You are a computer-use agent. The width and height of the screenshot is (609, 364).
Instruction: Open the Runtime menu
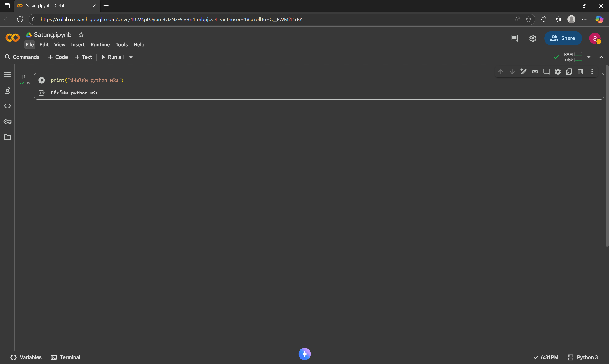pyautogui.click(x=100, y=45)
